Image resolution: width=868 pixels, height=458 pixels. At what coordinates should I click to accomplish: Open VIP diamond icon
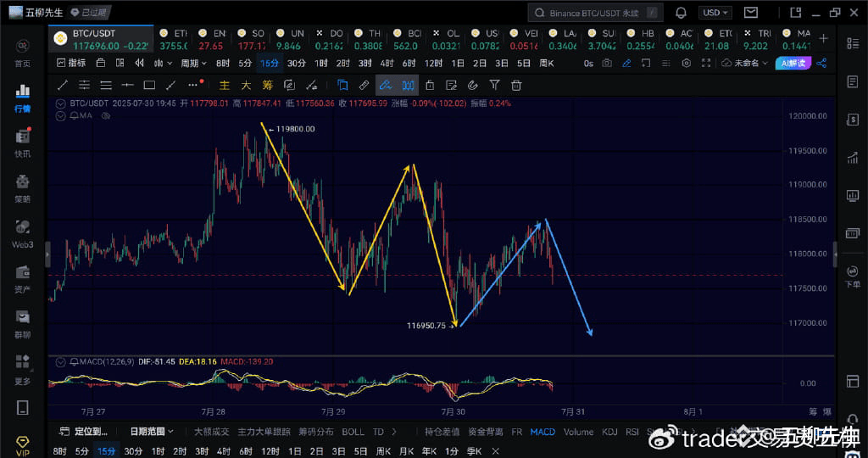pyautogui.click(x=22, y=445)
